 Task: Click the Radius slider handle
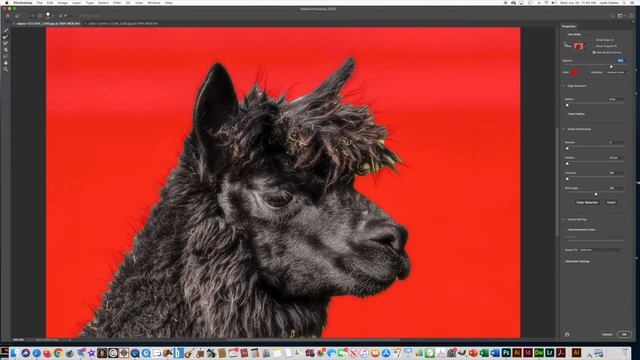[567, 105]
